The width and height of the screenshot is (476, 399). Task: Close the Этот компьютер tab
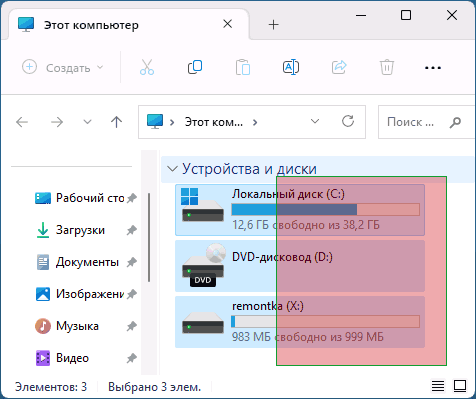pyautogui.click(x=228, y=24)
